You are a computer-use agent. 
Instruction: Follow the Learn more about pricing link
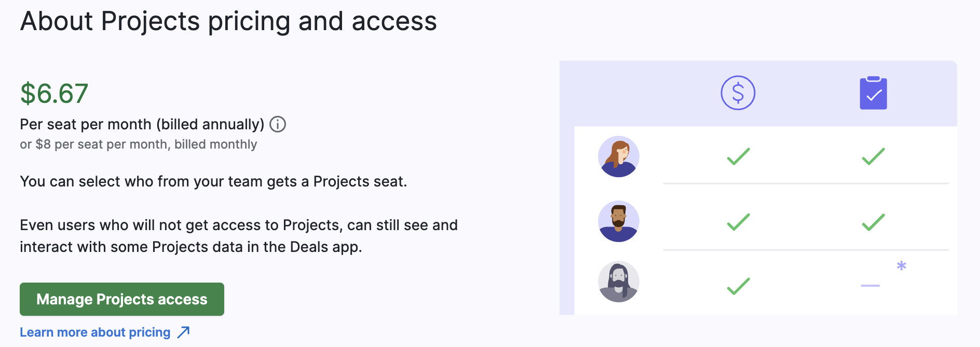point(95,332)
